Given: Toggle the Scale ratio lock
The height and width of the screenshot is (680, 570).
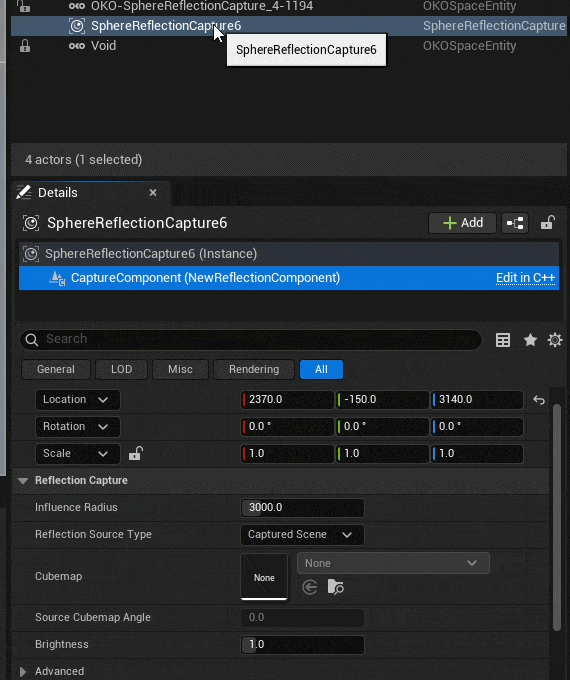Looking at the screenshot, I should (x=136, y=454).
